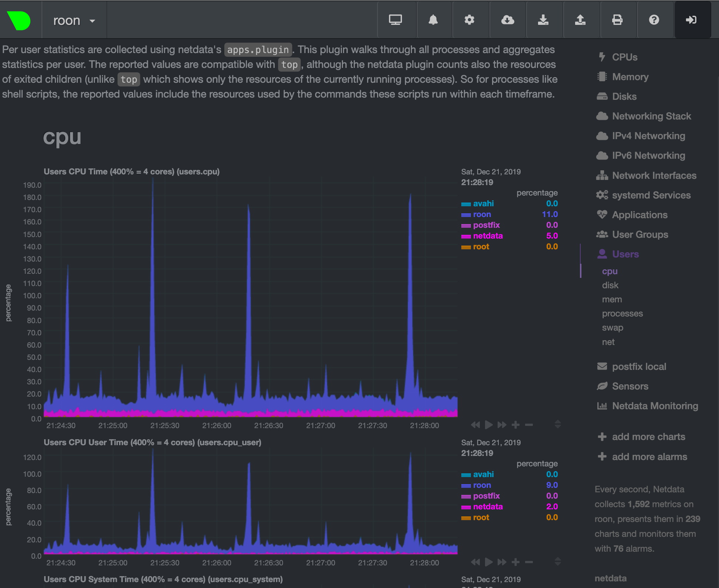Select cpu submenu under Users

pyautogui.click(x=610, y=271)
